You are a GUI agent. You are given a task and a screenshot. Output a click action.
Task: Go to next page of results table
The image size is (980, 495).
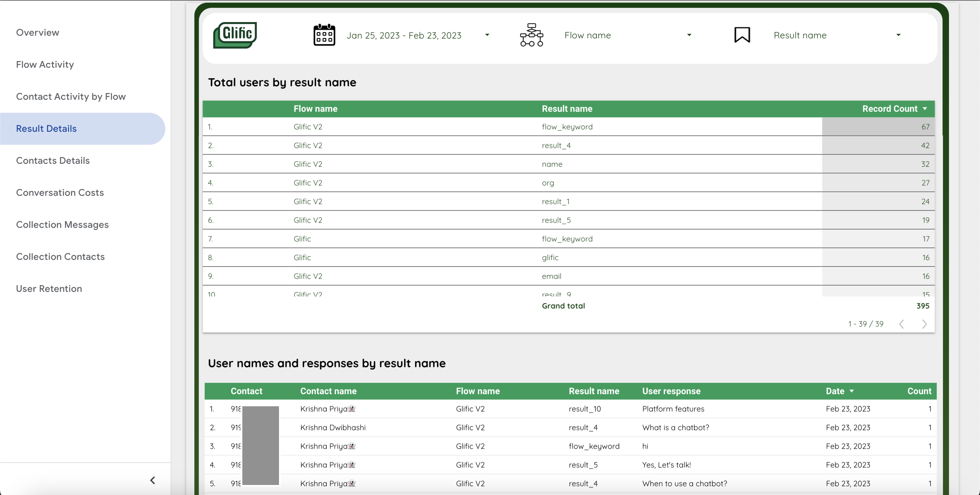pyautogui.click(x=924, y=324)
